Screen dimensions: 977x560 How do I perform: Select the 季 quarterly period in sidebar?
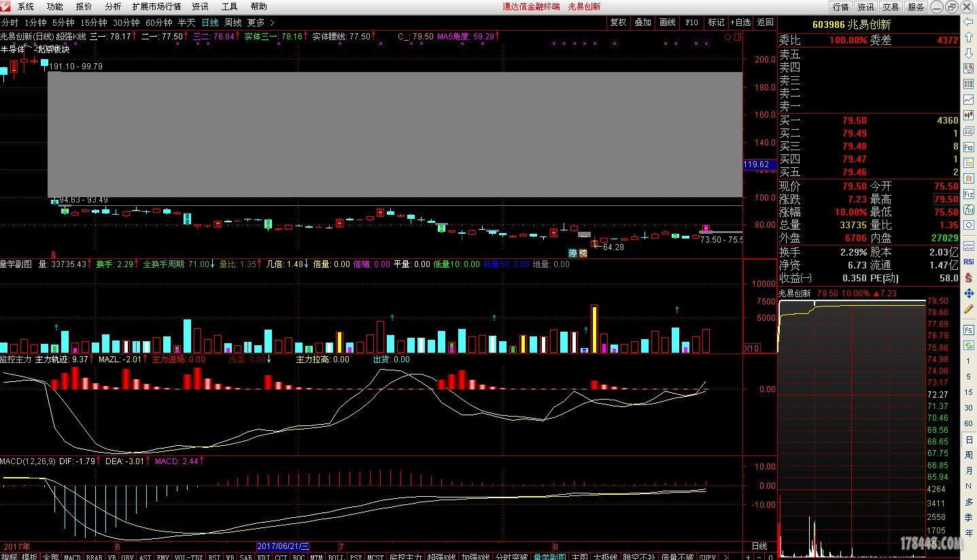pyautogui.click(x=969, y=518)
